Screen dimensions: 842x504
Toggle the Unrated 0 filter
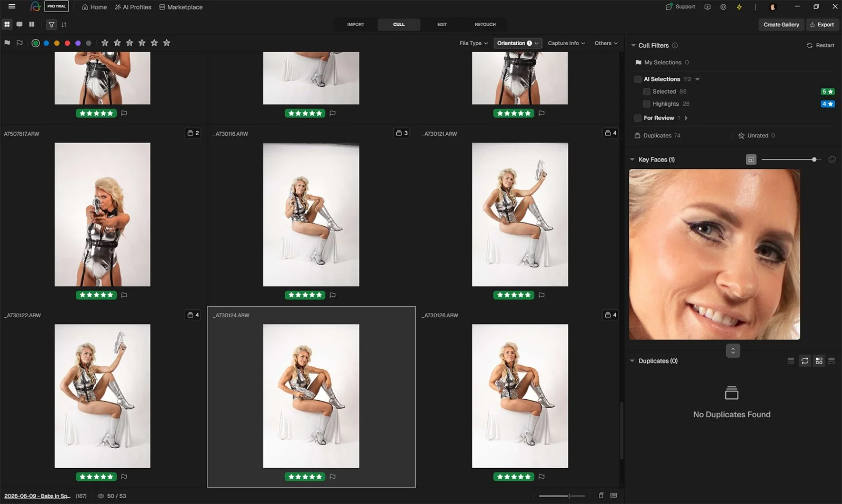[756, 136]
